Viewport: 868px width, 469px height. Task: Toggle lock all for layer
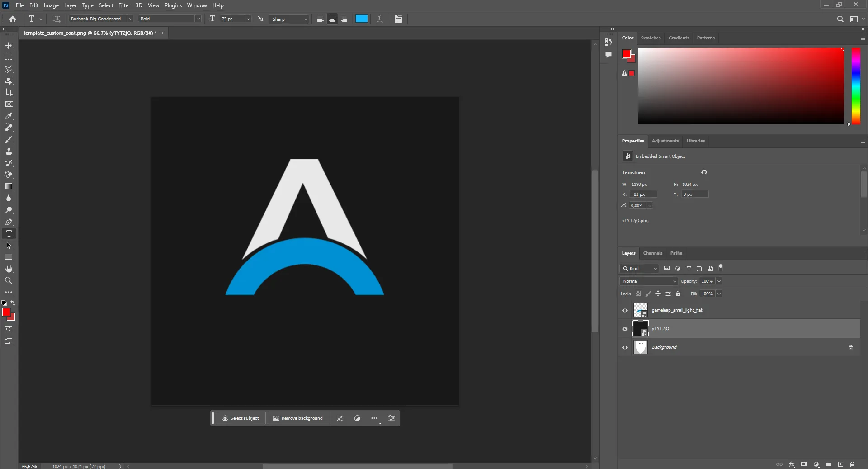point(678,294)
